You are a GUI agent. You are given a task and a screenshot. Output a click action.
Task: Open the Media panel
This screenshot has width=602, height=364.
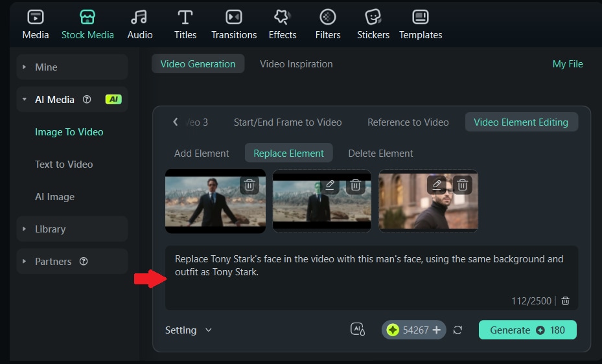tap(36, 25)
